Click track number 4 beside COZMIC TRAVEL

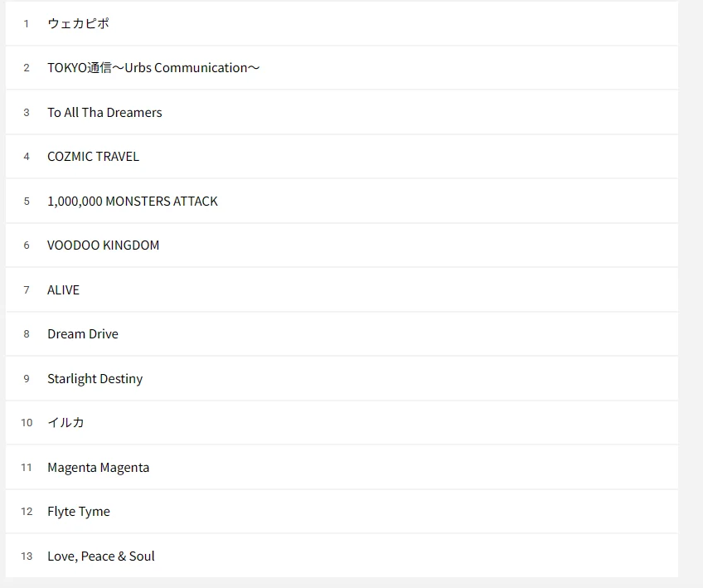27,157
